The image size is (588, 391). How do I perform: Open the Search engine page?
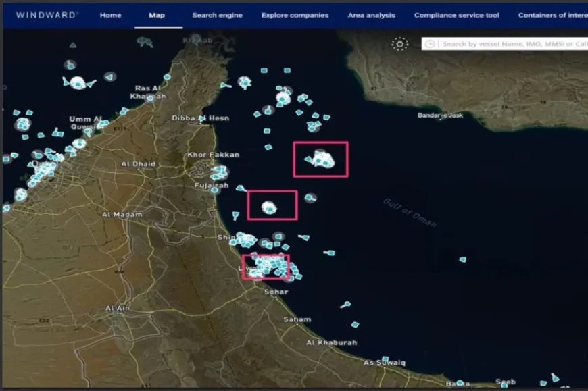217,15
